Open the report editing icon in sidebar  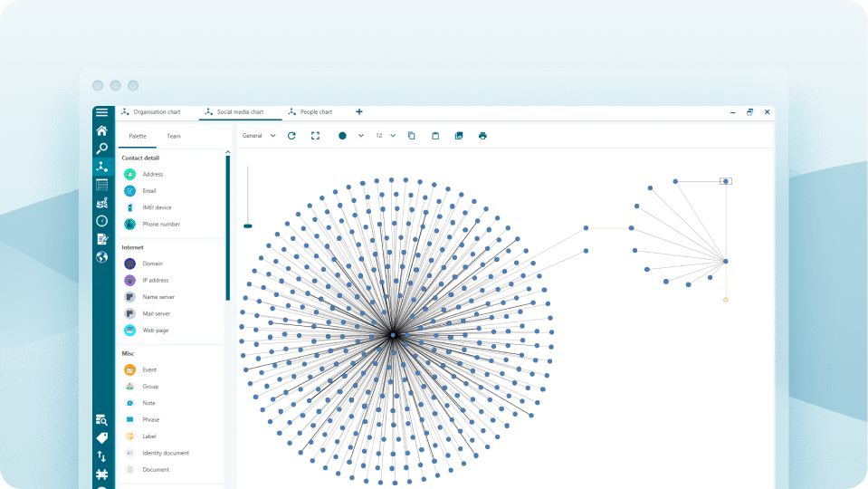coord(102,239)
